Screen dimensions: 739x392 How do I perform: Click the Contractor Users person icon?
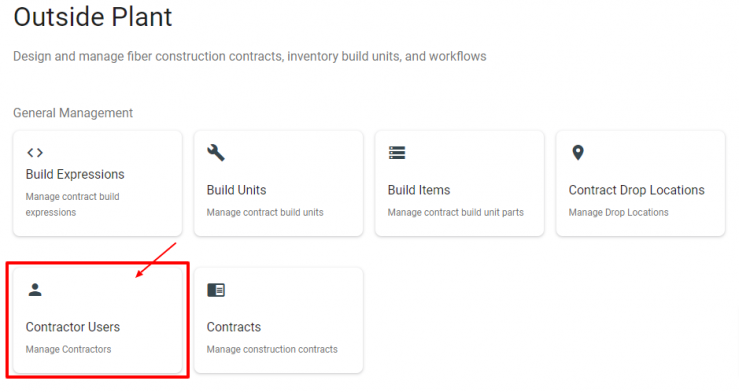tap(35, 290)
